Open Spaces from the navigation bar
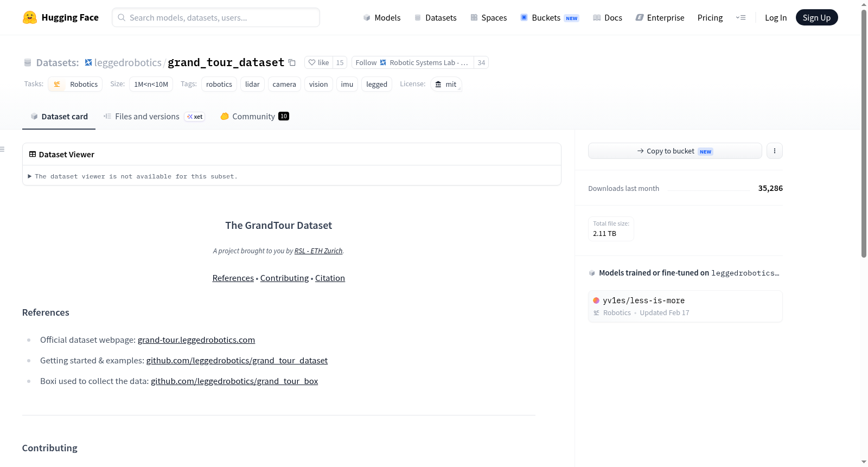The height and width of the screenshot is (467, 868). point(489,17)
